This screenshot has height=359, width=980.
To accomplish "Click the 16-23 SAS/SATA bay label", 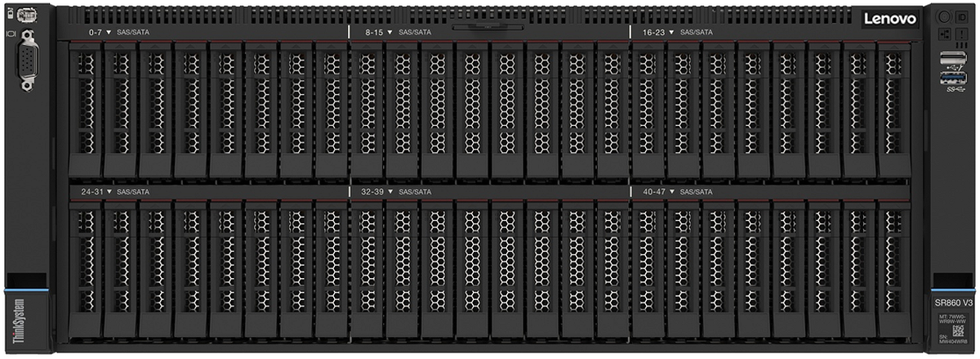I will pos(677,33).
